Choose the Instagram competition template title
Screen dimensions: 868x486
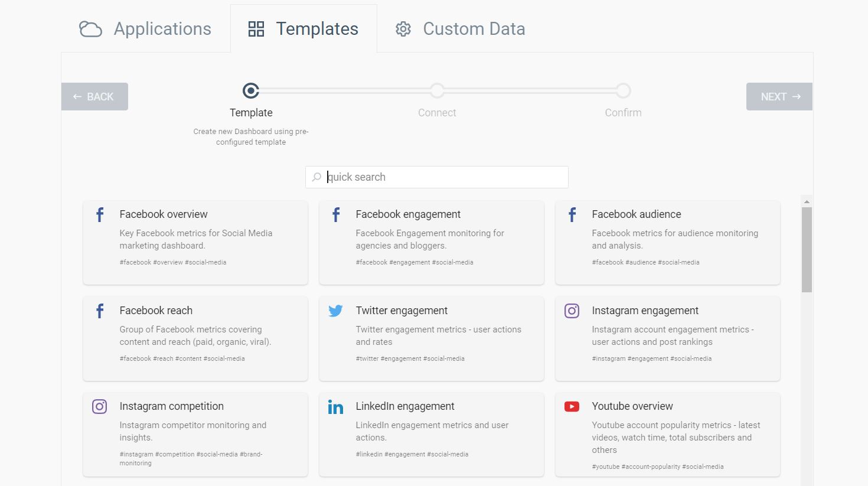[171, 406]
